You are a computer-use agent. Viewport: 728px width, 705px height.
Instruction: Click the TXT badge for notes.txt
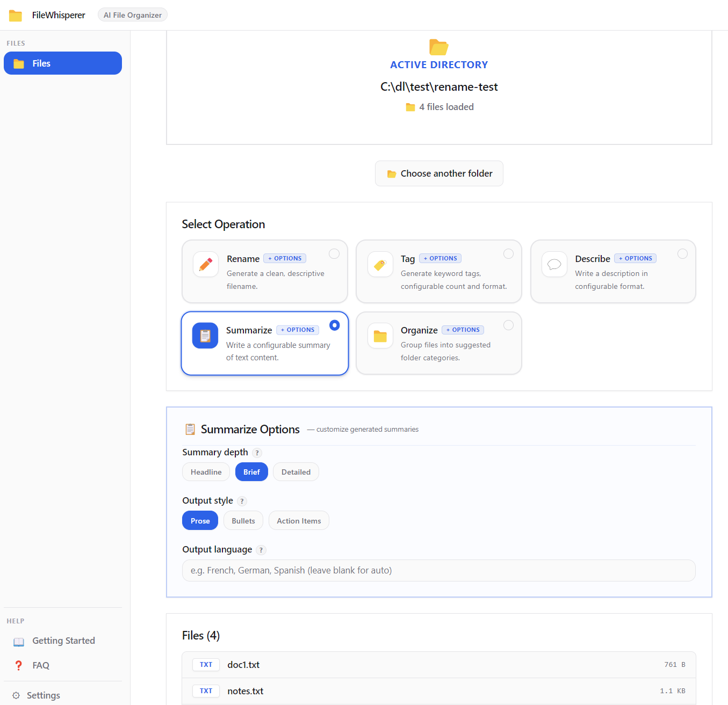pyautogui.click(x=206, y=691)
